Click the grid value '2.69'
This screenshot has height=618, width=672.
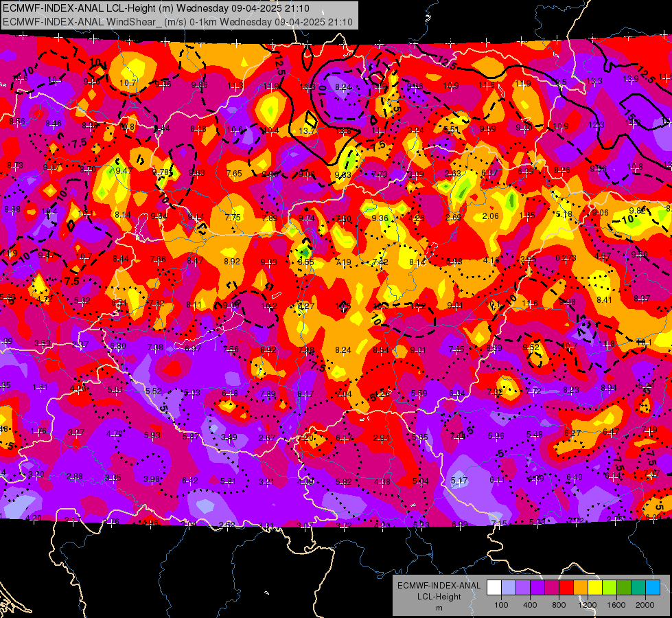454,217
